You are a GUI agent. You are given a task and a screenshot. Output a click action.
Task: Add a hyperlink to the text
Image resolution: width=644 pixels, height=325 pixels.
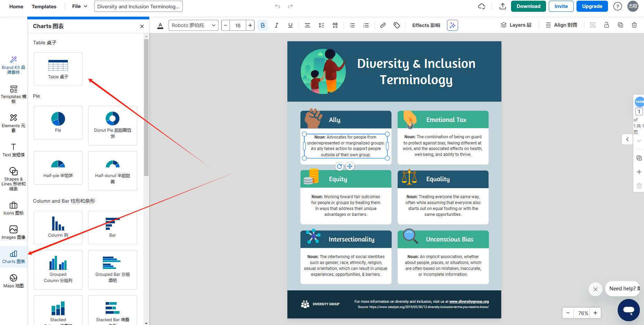383,25
